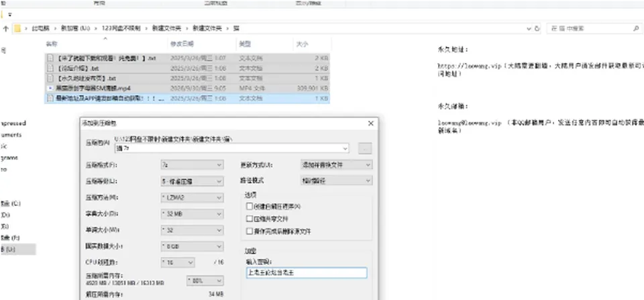Sort files by the 名称 column header
Viewport: 644px width, 300px height.
click(x=52, y=44)
